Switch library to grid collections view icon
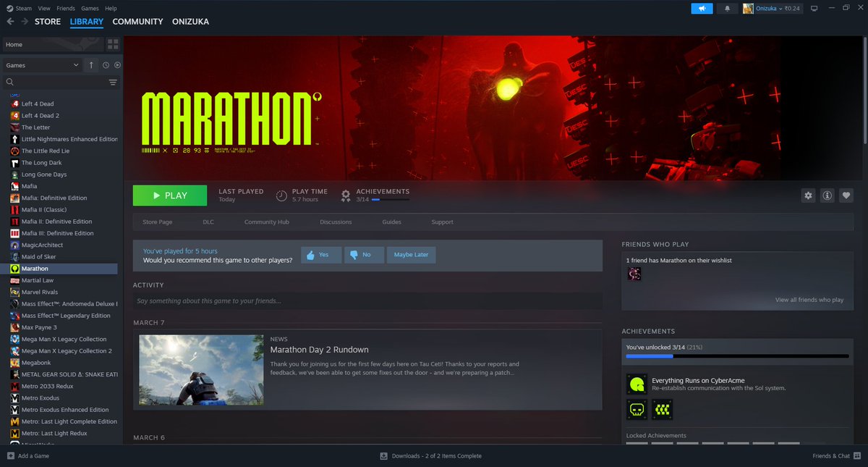 tap(113, 45)
